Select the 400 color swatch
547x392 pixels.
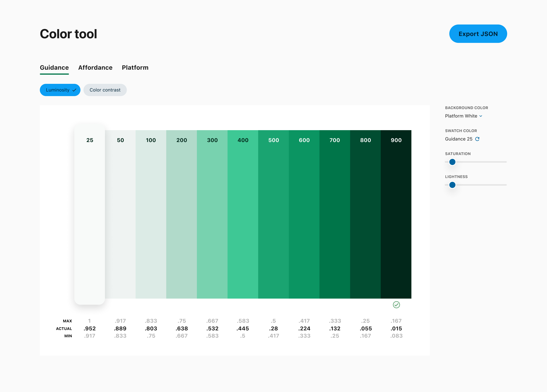click(243, 214)
